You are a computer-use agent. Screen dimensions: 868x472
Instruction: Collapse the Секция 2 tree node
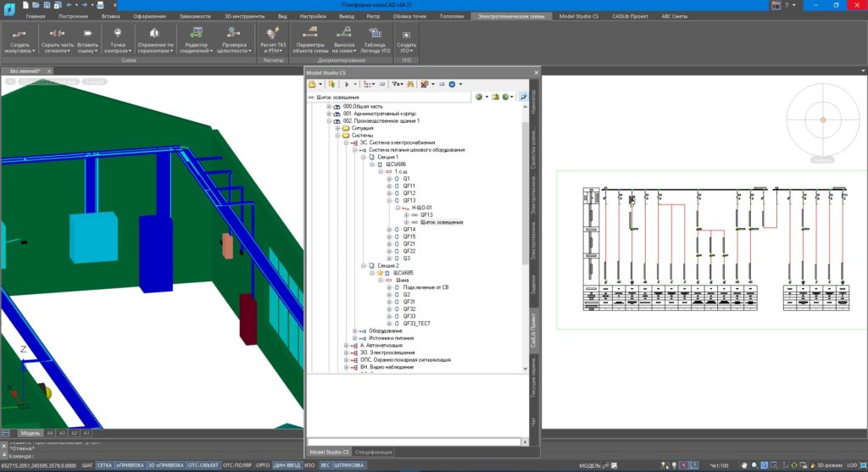click(x=363, y=265)
